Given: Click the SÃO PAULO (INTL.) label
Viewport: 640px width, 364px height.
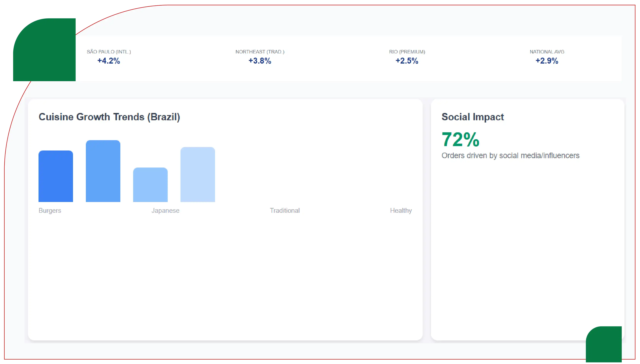Looking at the screenshot, I should pos(109,52).
